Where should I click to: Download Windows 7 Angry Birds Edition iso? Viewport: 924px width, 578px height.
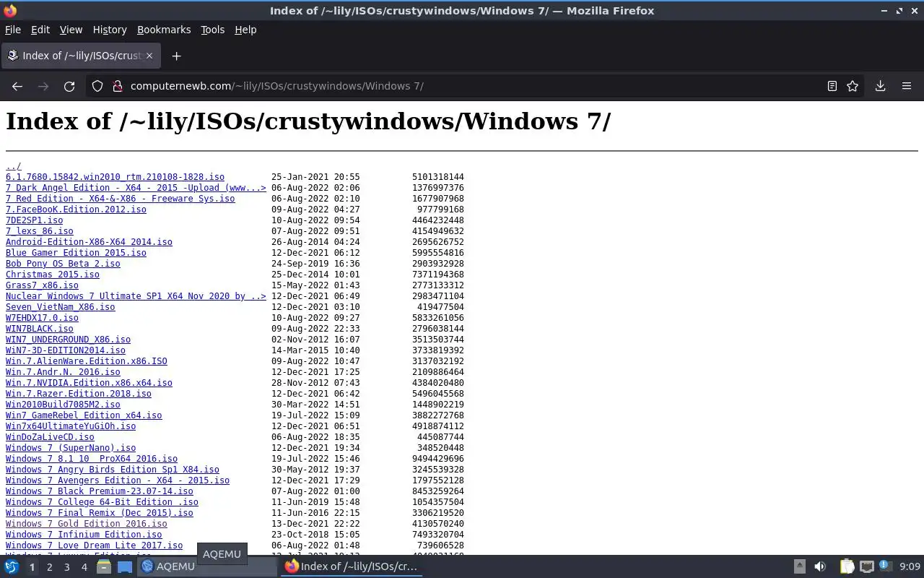[x=112, y=470]
